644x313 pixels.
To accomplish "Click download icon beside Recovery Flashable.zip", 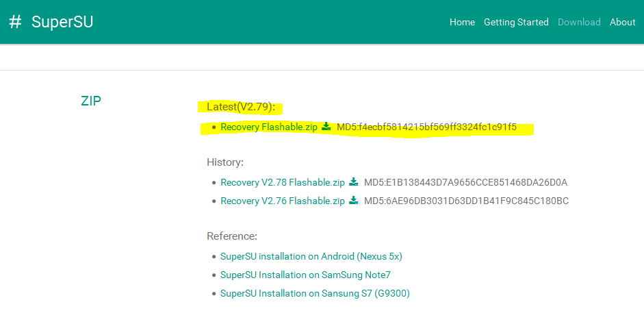I will click(x=326, y=127).
